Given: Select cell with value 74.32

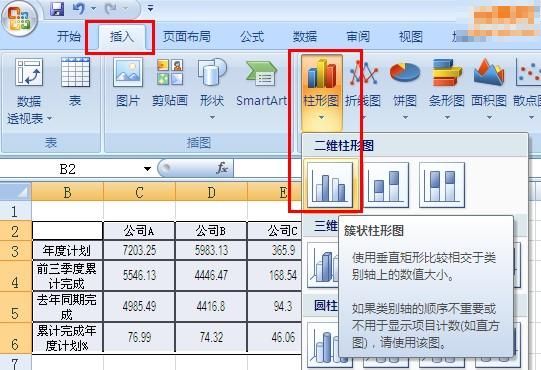Looking at the screenshot, I should point(211,338).
